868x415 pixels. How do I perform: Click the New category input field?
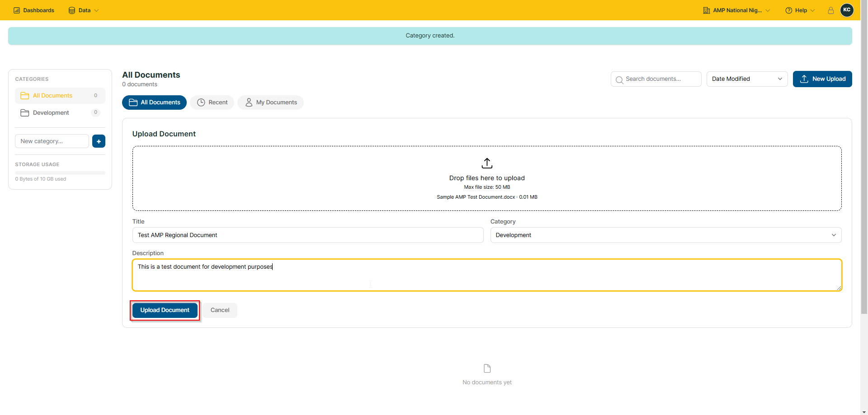click(x=52, y=141)
